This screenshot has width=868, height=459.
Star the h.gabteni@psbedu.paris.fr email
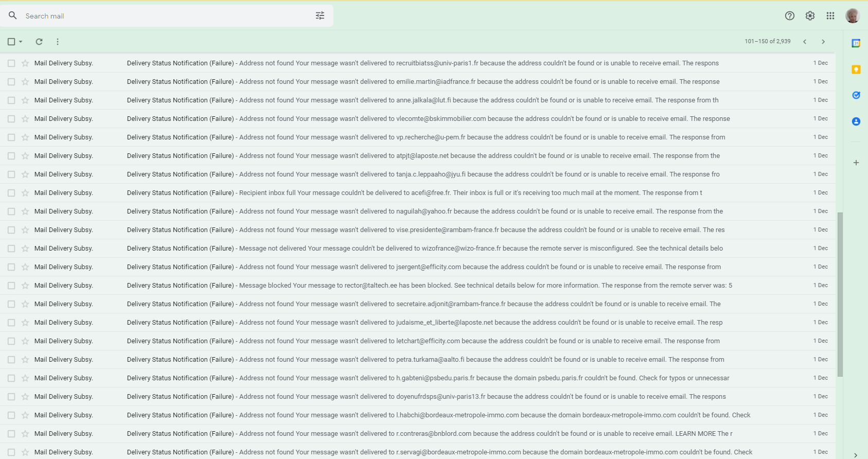[x=25, y=378]
